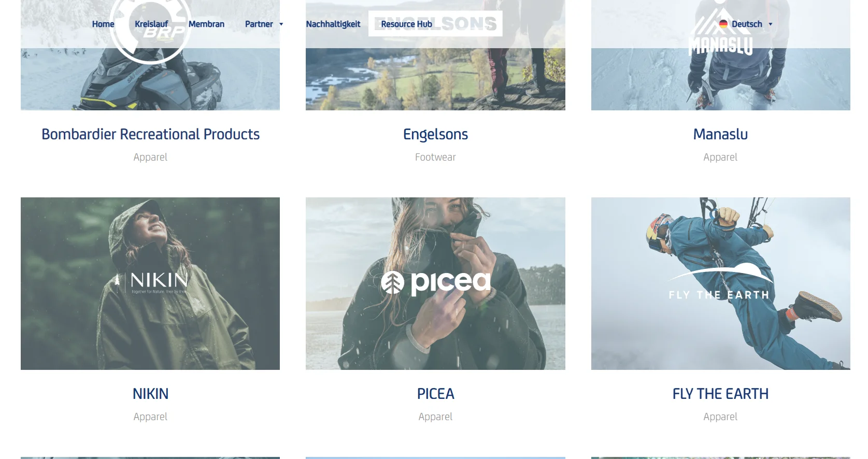Open the Engelsons partner link
The width and height of the screenshot is (868, 459).
tap(435, 135)
